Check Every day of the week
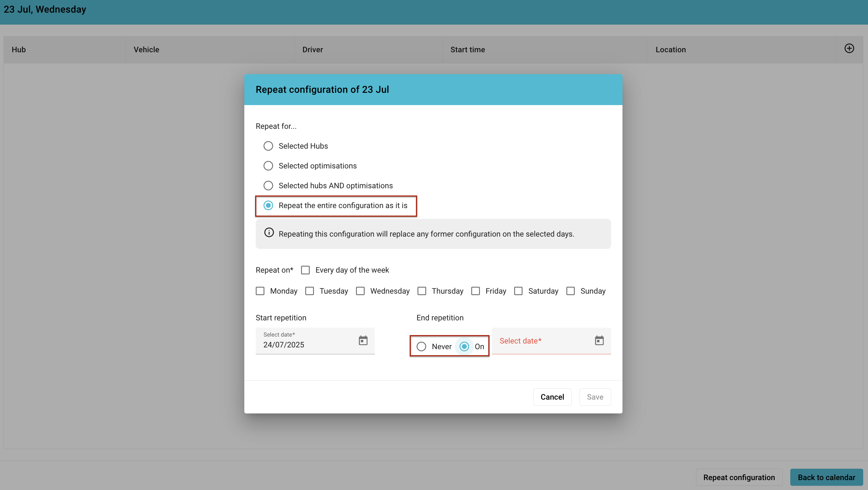Viewport: 868px width, 490px height. [x=305, y=270]
